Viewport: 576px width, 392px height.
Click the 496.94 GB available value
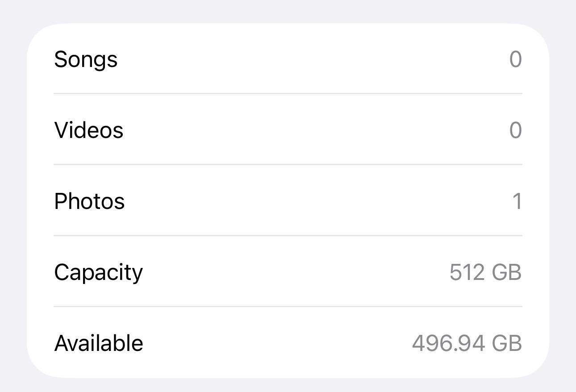pyautogui.click(x=467, y=343)
